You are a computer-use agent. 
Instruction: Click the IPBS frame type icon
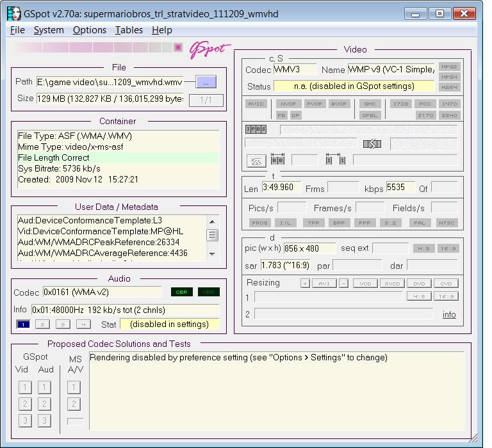coord(256,129)
